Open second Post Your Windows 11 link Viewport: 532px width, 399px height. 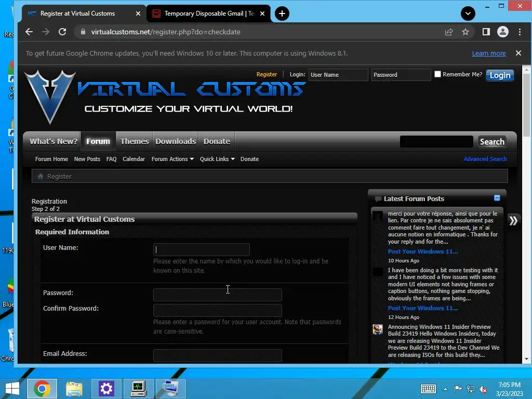coord(423,308)
